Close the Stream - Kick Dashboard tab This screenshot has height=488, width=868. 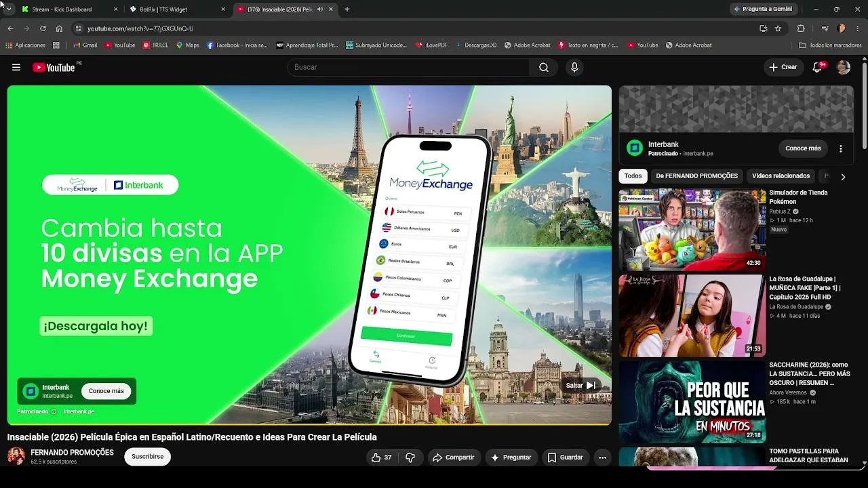(x=115, y=9)
